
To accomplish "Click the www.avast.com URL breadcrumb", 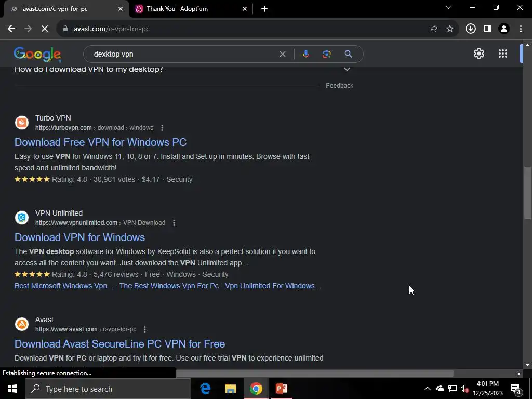I will 86,329.
